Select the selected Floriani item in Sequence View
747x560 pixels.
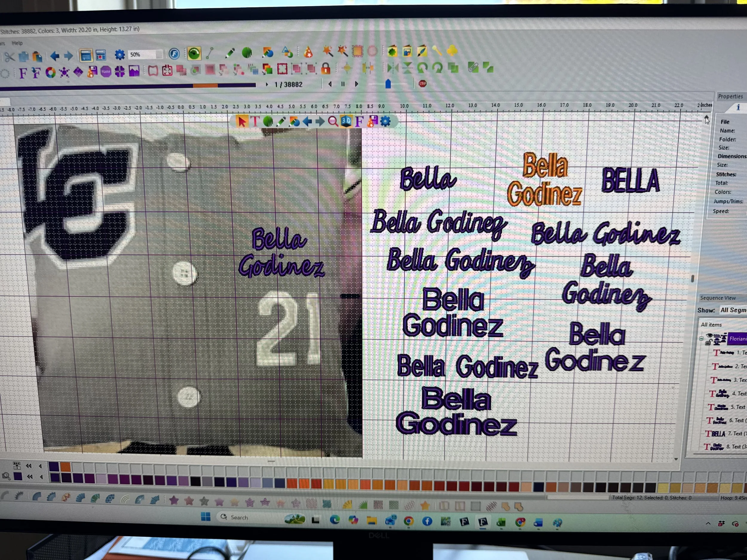coord(737,339)
